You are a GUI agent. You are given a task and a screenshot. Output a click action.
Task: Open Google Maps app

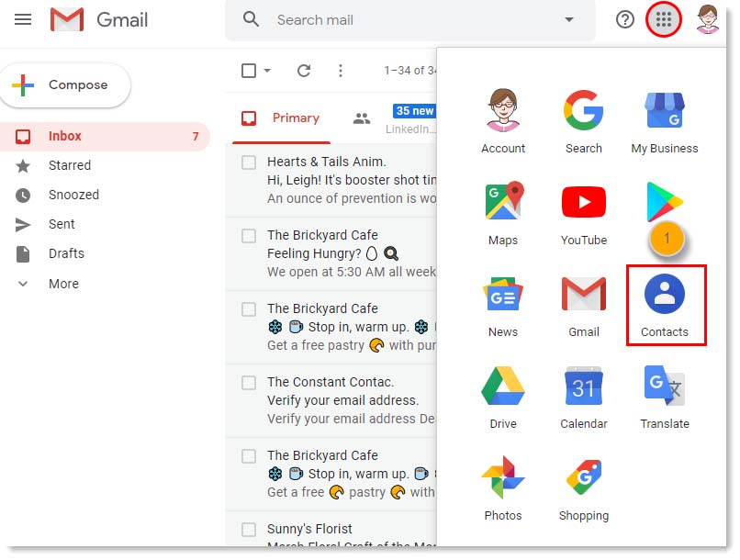(x=503, y=213)
